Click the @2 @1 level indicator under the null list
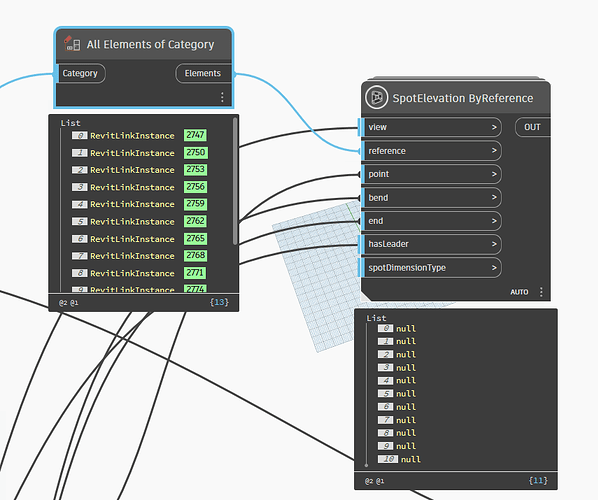598x500 pixels. 374,481
